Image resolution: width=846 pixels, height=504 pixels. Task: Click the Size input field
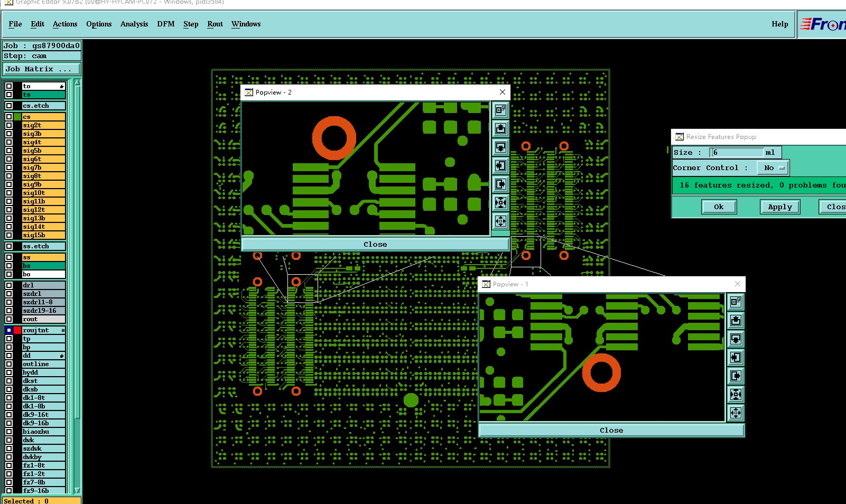(737, 153)
